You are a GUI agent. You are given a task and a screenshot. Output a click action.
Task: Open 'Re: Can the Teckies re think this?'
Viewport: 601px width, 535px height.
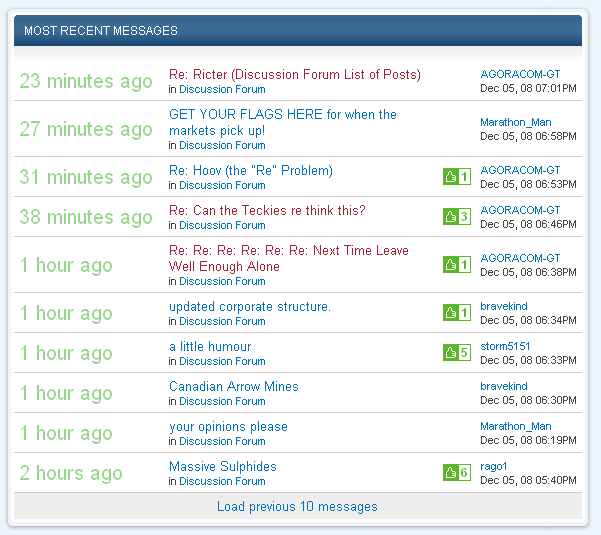click(x=267, y=211)
